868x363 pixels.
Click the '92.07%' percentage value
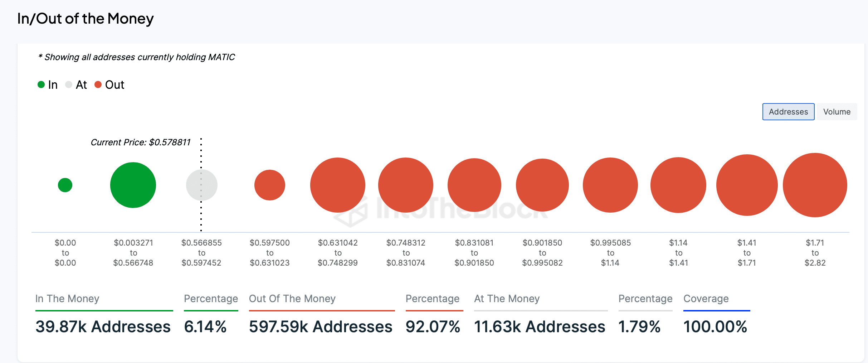pos(433,326)
